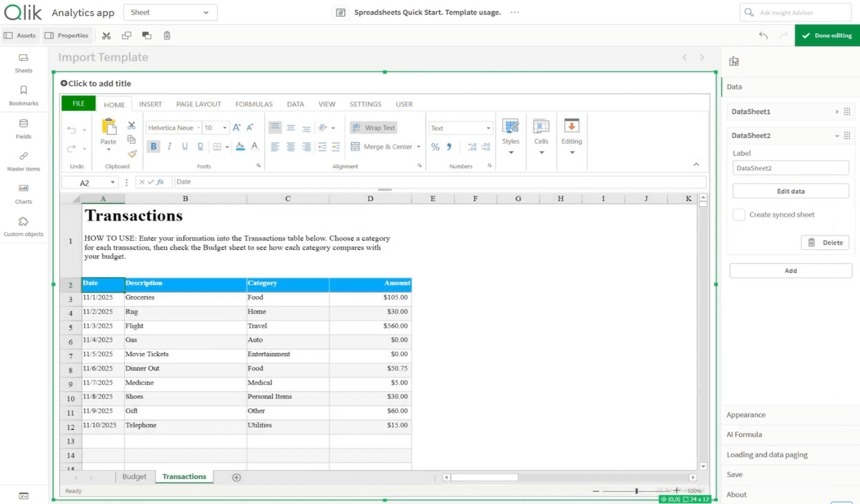Click the undo arrow in the Qlik top bar
Viewport: 860px width, 504px height.
763,36
